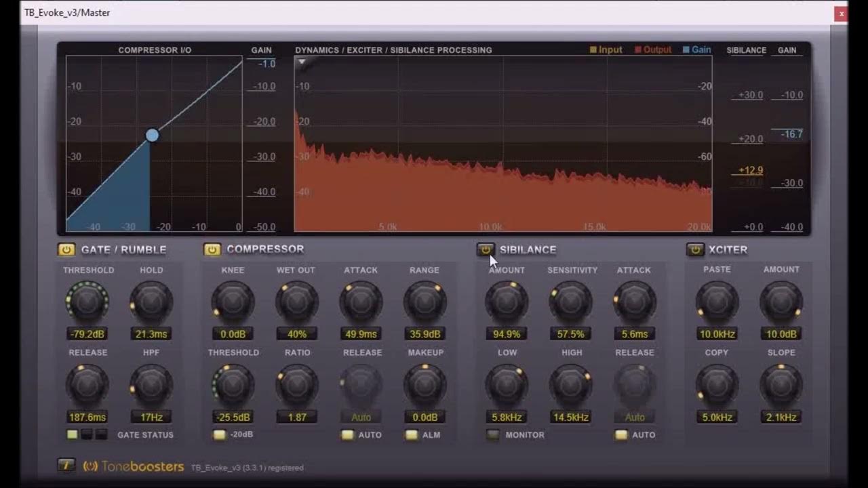Click the 35.9dB range value field
This screenshot has height=488, width=868.
[425, 334]
